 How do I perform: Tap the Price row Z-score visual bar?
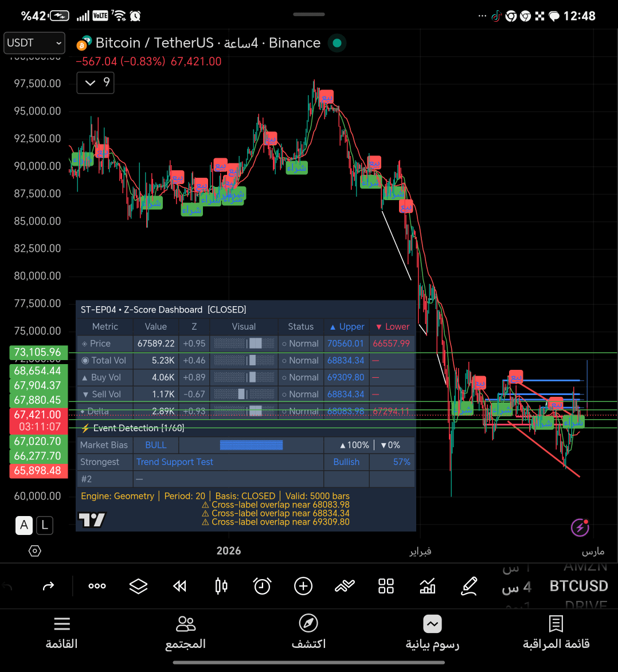click(244, 343)
